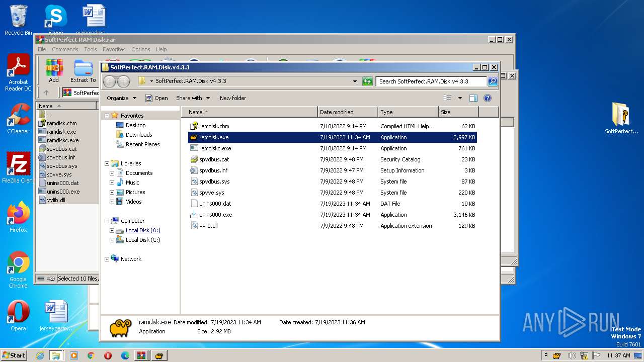This screenshot has width=644, height=362.
Task: Click the Start button
Action: pyautogui.click(x=14, y=355)
